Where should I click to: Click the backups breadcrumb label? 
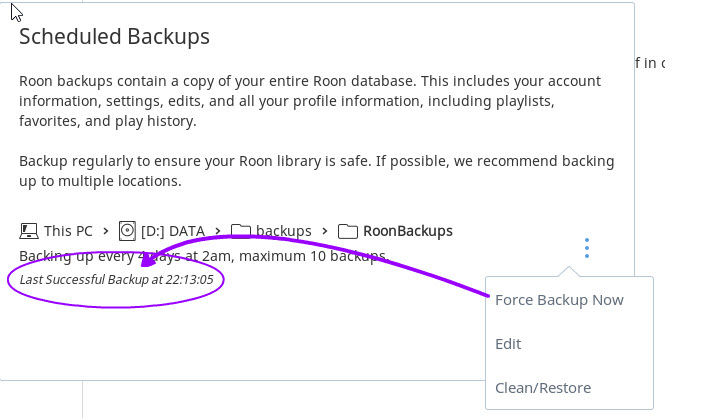pos(284,231)
